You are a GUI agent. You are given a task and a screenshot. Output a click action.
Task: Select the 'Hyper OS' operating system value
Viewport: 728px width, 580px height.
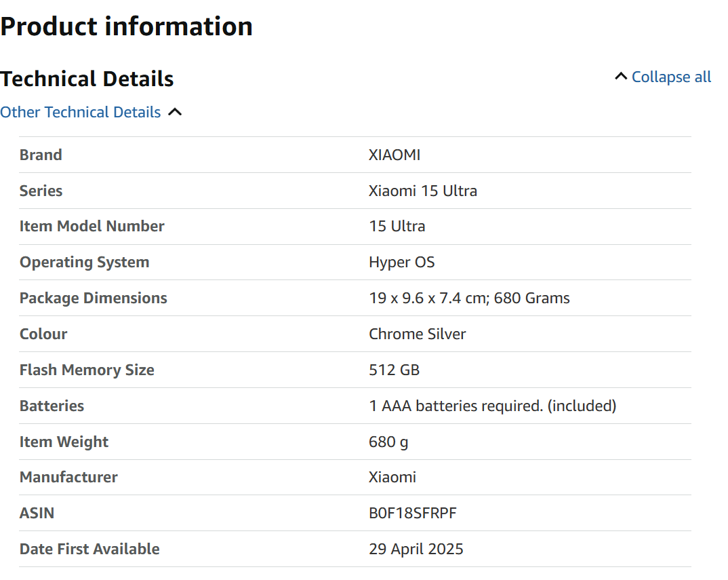(402, 263)
